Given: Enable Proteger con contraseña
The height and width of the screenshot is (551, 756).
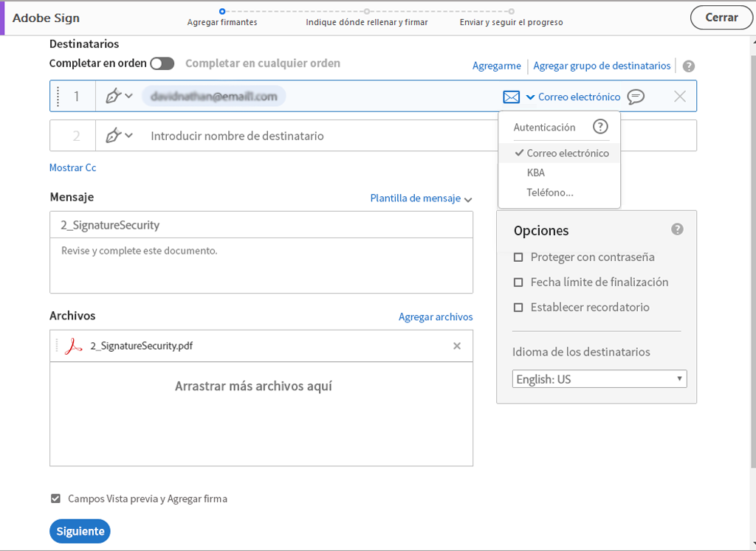Looking at the screenshot, I should (x=518, y=256).
